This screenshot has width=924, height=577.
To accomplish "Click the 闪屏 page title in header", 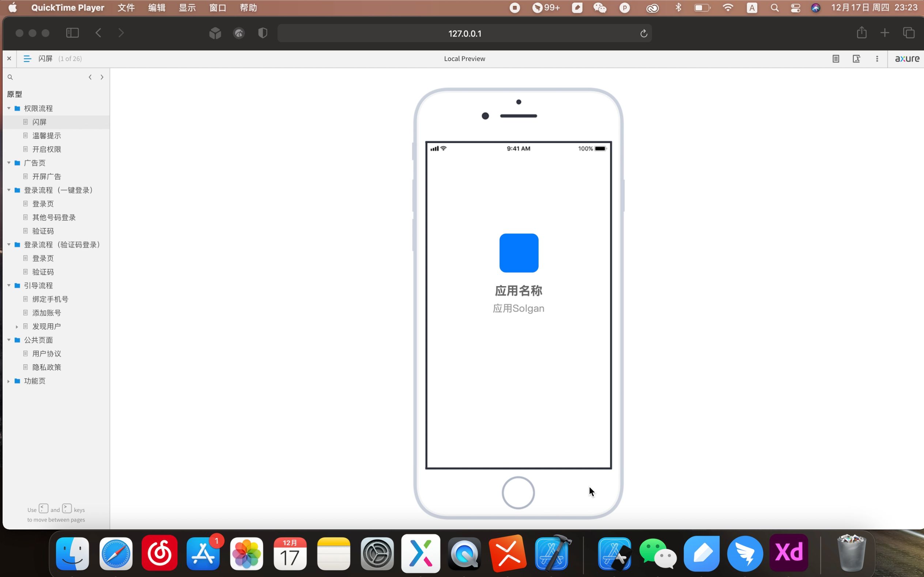I will (45, 58).
